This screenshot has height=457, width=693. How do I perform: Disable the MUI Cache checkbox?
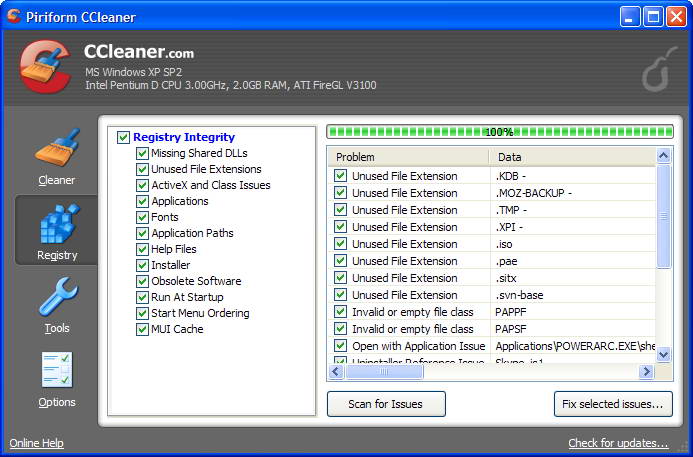[x=142, y=329]
